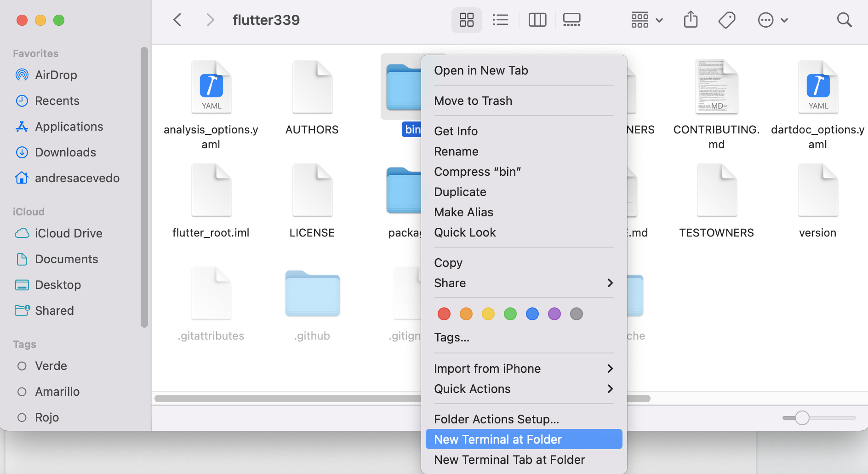This screenshot has width=868, height=474.
Task: Open Downloads in the sidebar
Action: coord(65,152)
